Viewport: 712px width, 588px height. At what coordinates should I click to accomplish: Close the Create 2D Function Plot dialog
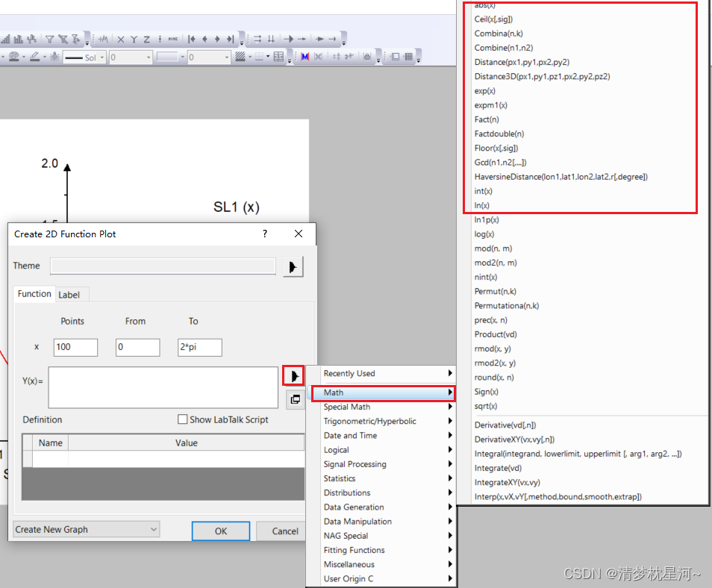[299, 234]
